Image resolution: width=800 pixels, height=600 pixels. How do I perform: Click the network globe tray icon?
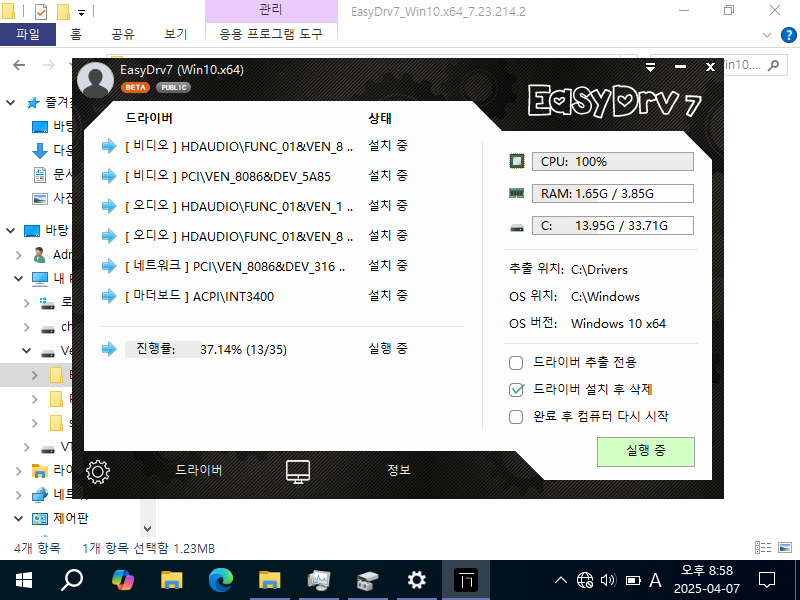pos(585,580)
